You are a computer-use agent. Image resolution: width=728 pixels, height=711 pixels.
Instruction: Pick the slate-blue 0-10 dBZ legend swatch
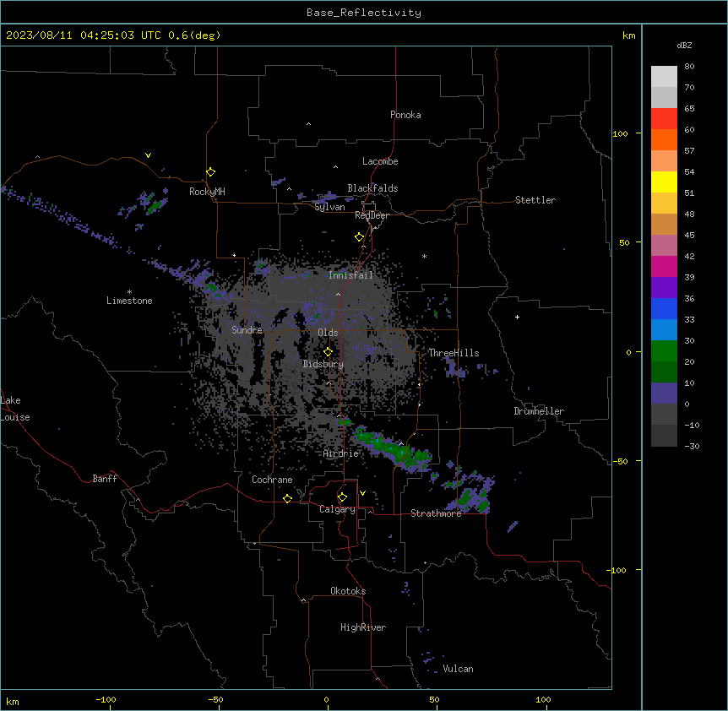[x=664, y=393]
